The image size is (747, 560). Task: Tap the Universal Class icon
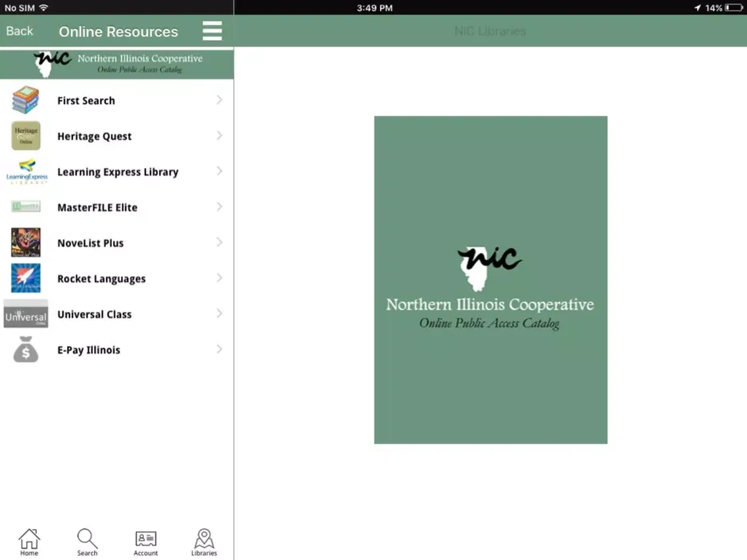click(26, 314)
